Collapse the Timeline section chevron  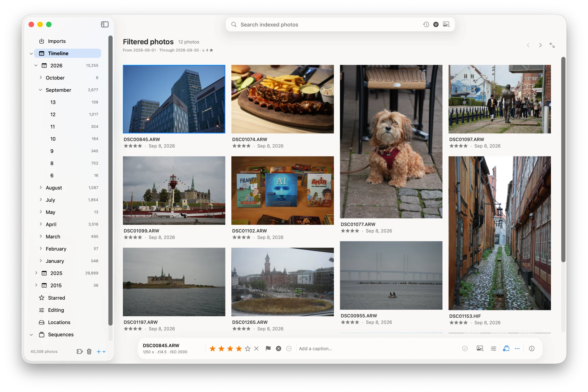pos(31,54)
